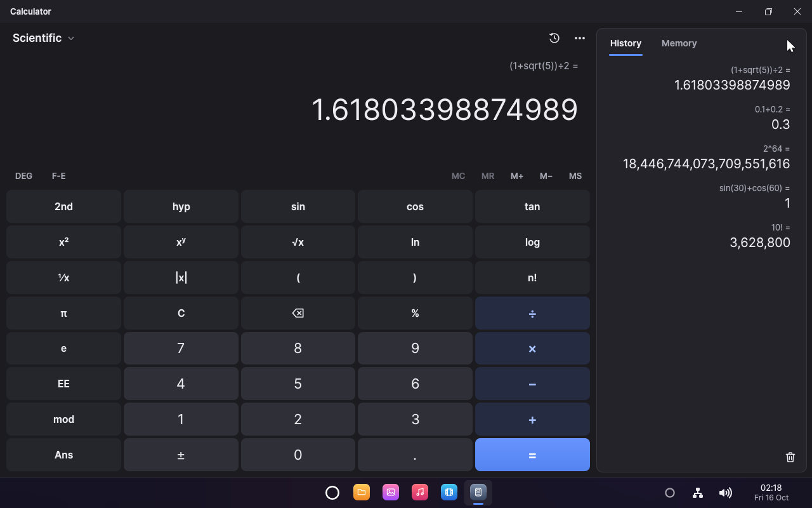Viewport: 812px width, 508px height.
Task: Click the volume icon in system tray
Action: click(726, 493)
